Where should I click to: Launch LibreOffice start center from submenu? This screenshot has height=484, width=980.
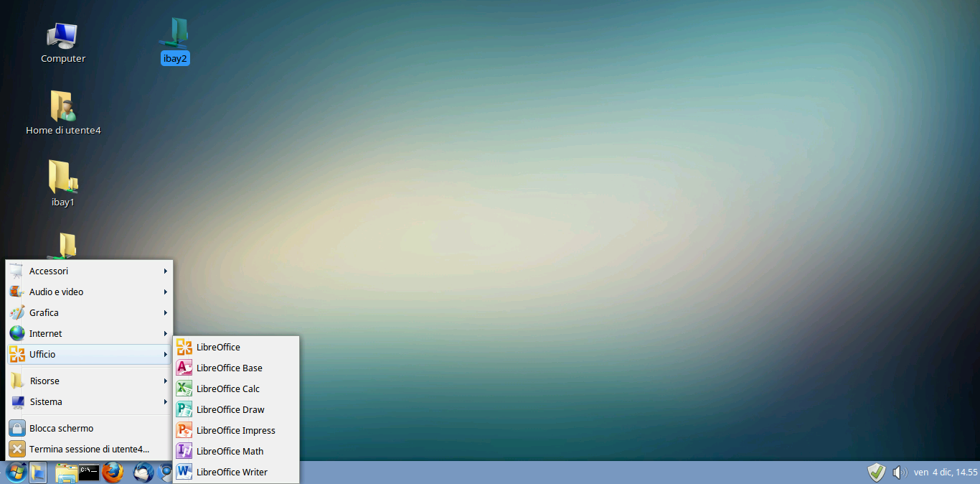pyautogui.click(x=236, y=347)
